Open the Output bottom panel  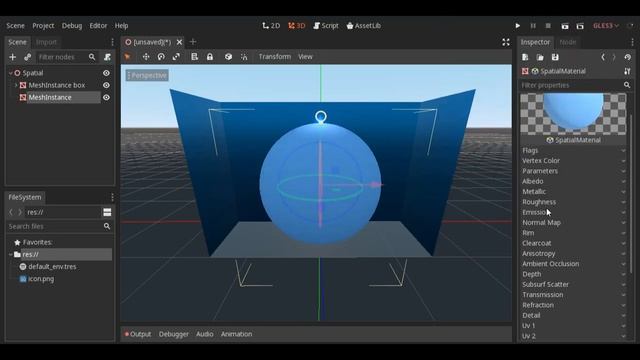click(138, 334)
